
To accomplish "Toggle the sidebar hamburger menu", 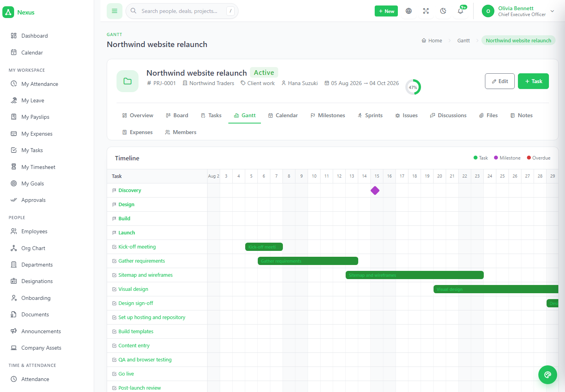I will coord(115,11).
